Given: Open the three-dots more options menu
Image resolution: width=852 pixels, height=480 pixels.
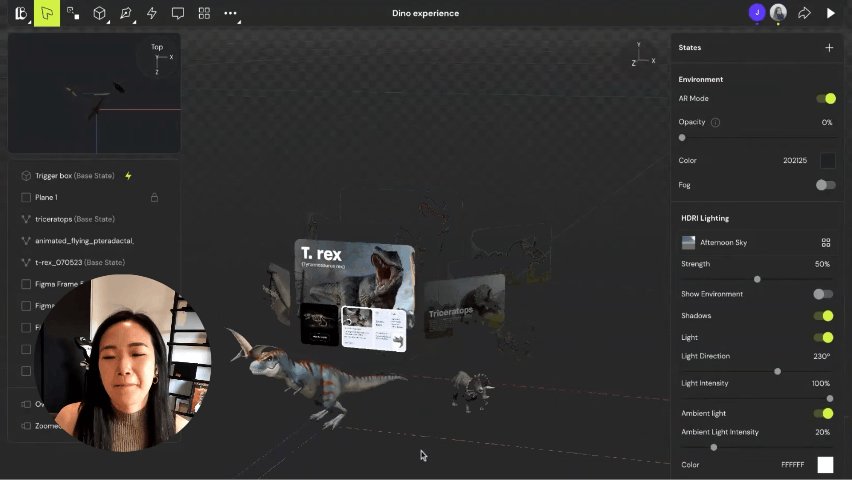Looking at the screenshot, I should point(231,13).
